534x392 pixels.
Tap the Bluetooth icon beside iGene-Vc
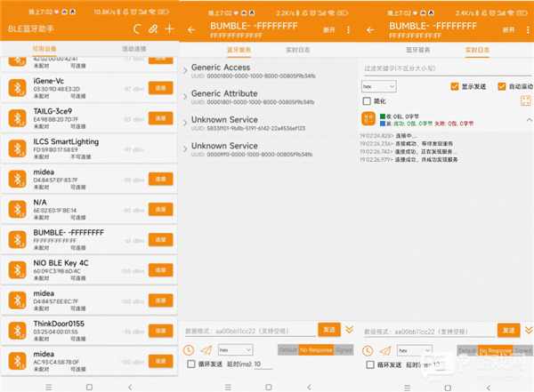16,88
